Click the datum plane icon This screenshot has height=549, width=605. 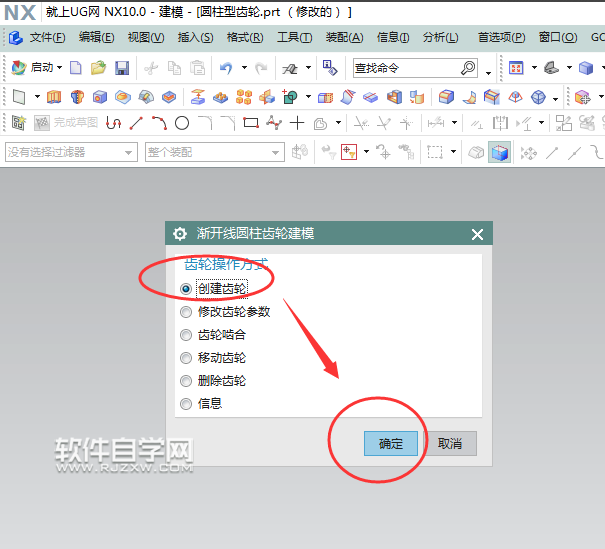[18, 97]
